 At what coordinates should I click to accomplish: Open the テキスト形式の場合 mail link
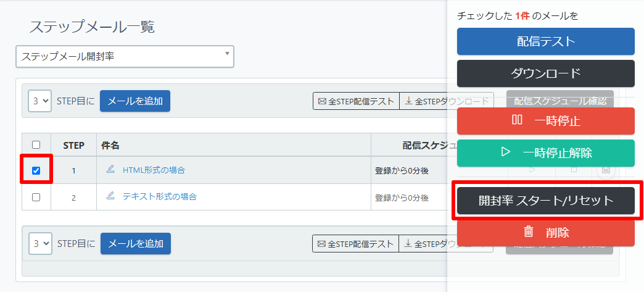point(159,196)
